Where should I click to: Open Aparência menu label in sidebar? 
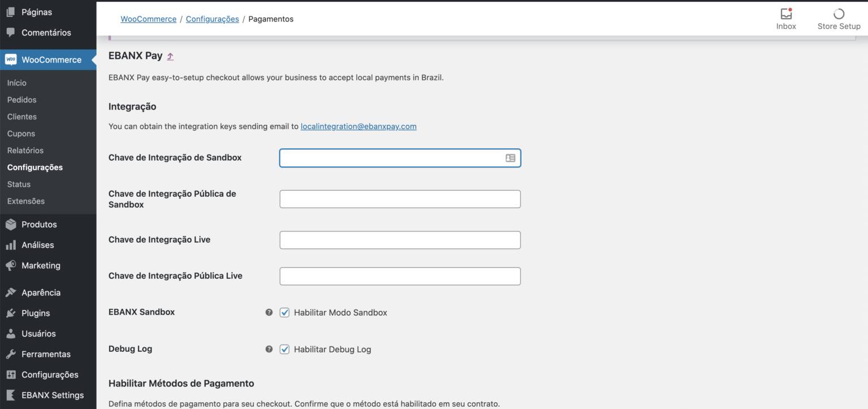(41, 292)
